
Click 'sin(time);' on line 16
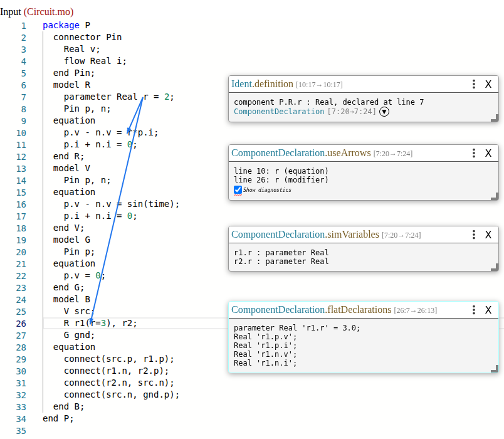click(153, 204)
